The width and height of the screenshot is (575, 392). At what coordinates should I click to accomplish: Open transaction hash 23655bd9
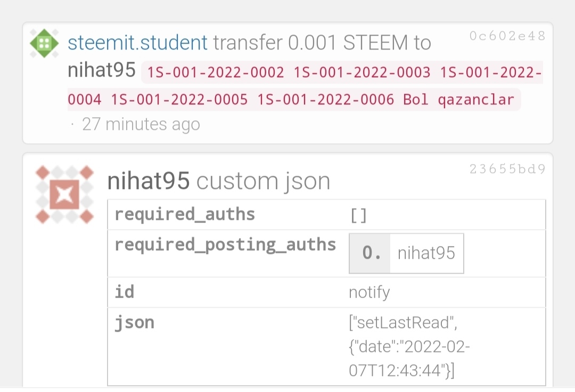pos(507,169)
